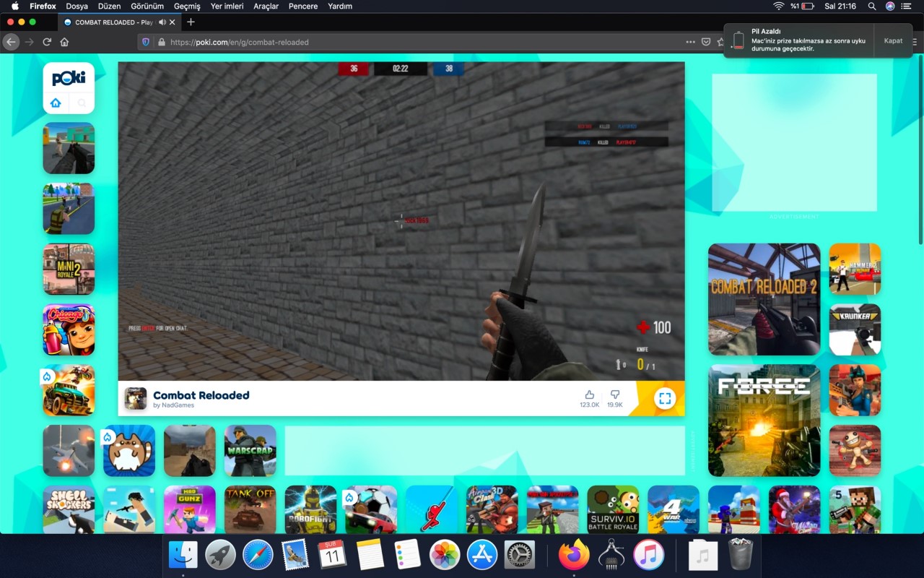Screen dimensions: 924x578
Task: Enter fullscreen mode for the game
Action: 665,398
